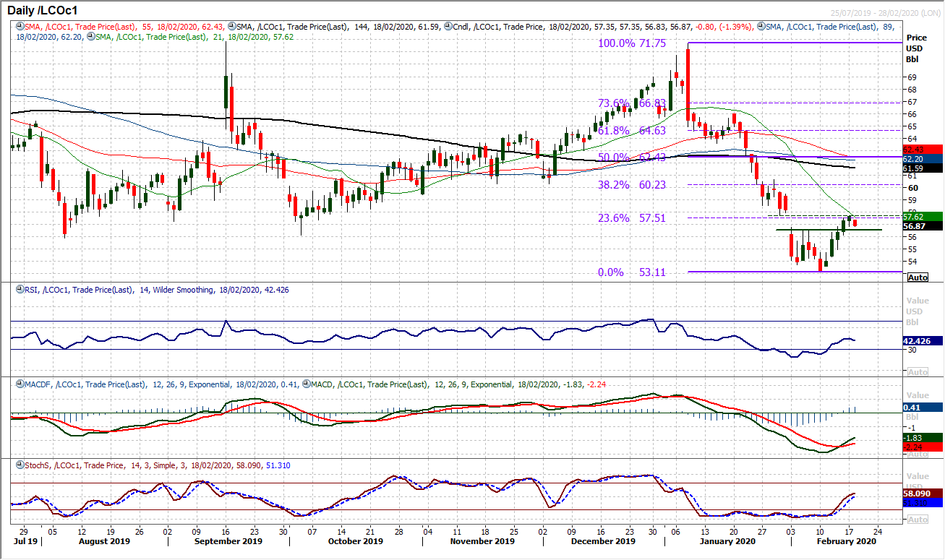Click the RSI Wilder Smoothing legend text

(x=155, y=290)
